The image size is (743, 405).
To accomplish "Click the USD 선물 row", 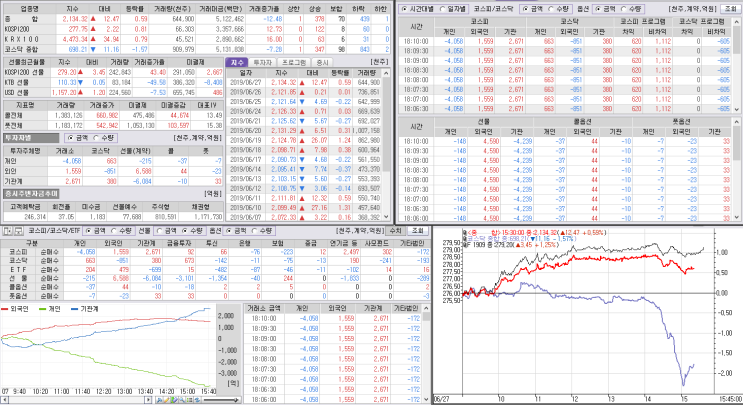I will pos(113,92).
